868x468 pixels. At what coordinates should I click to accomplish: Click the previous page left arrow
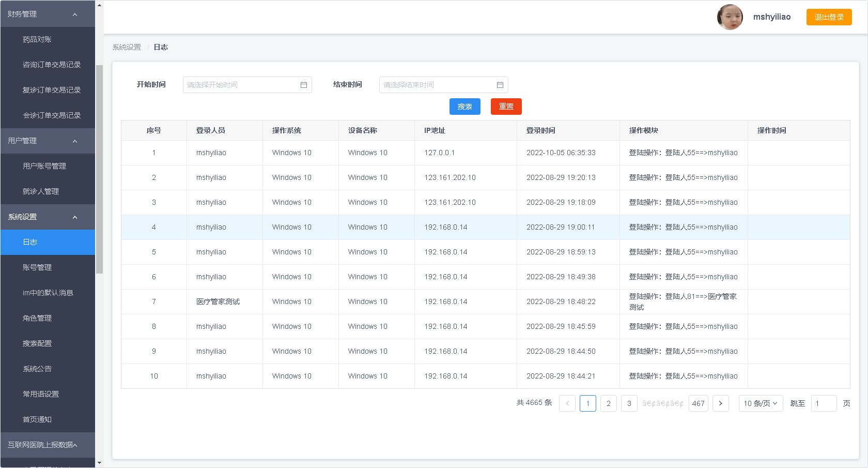tap(567, 403)
